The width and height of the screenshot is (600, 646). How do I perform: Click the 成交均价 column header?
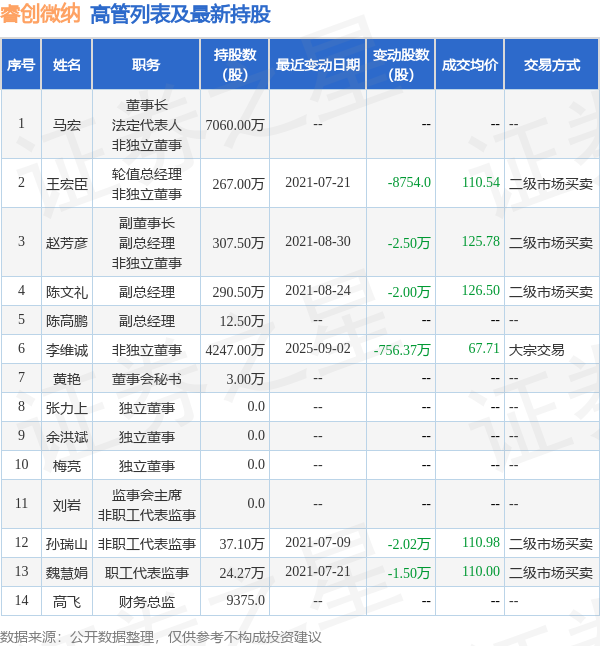point(469,65)
